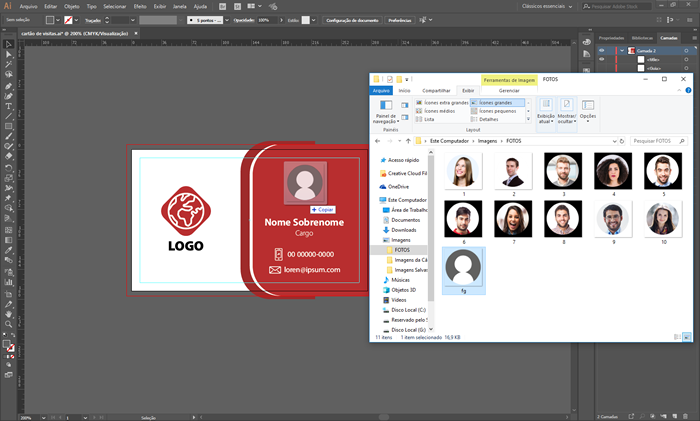Go up one folder in File Explorer

pyautogui.click(x=408, y=141)
